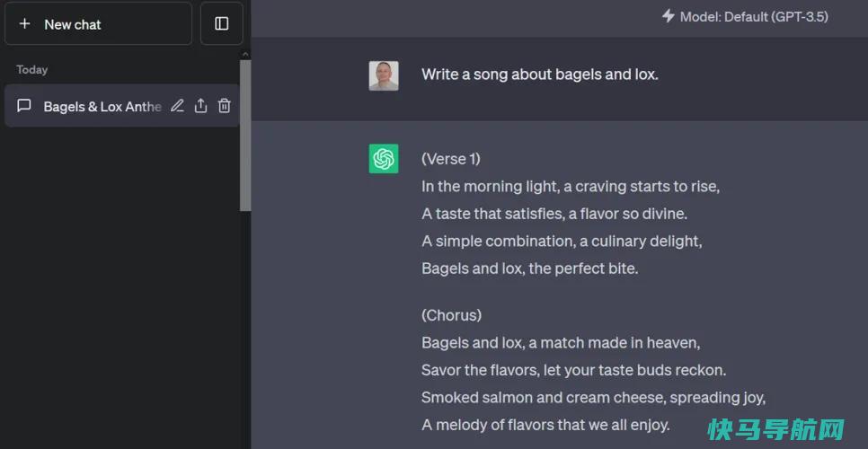Click the scrollbar up arrow in sidebar
Screen dimensions: 868x449
[x=245, y=54]
